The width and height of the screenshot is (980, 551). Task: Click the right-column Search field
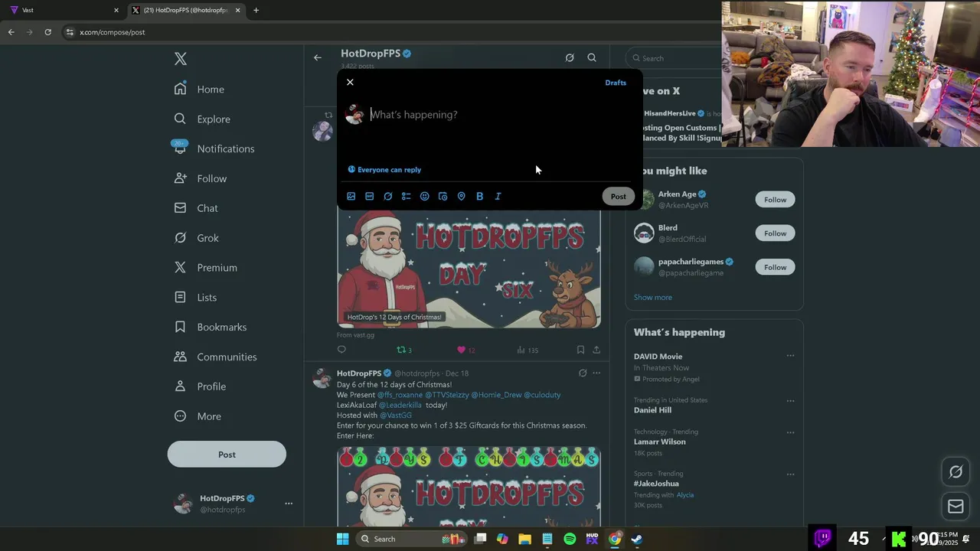pyautogui.click(x=674, y=58)
